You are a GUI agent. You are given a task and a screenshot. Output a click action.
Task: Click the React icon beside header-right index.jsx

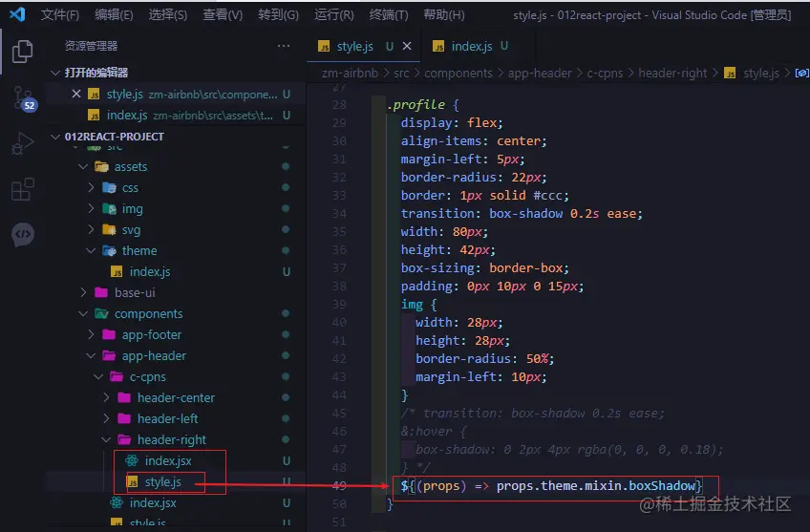pos(132,460)
